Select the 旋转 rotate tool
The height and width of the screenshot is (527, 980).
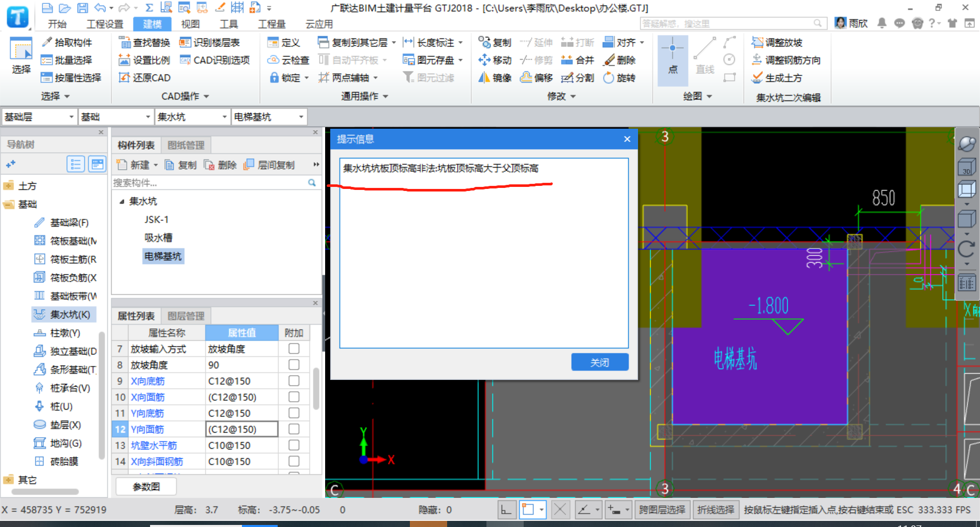pyautogui.click(x=619, y=78)
